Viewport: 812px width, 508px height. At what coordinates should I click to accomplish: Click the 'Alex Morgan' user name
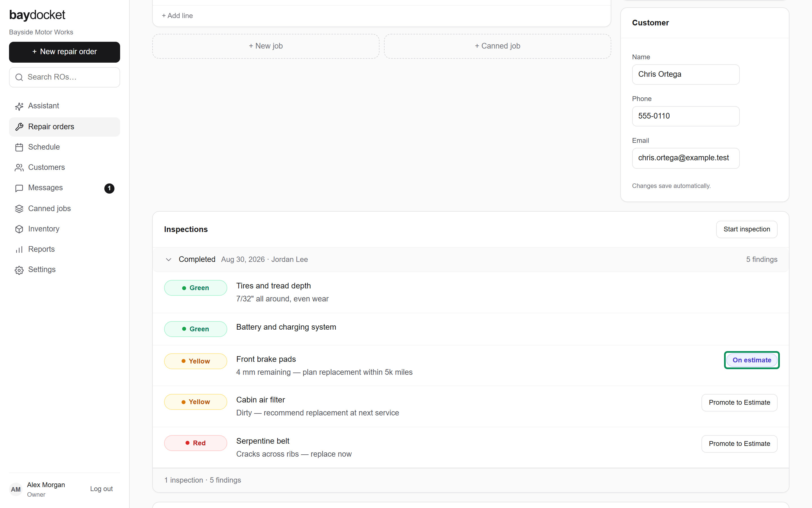click(x=46, y=485)
